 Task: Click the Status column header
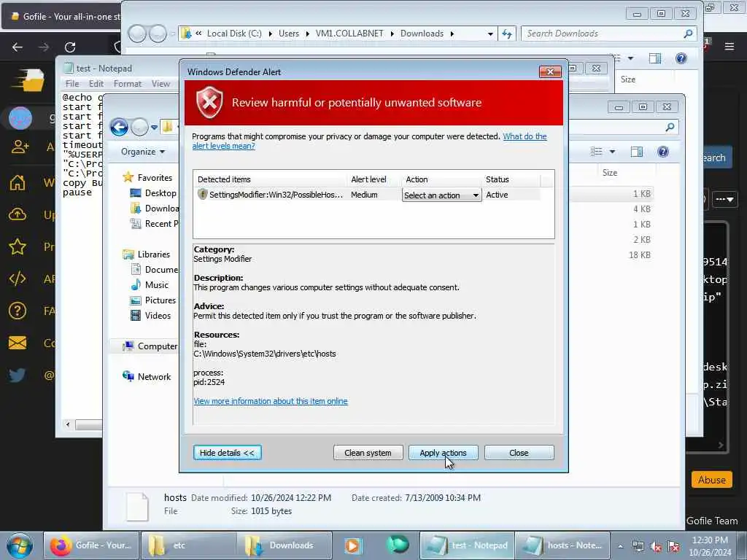498,179
